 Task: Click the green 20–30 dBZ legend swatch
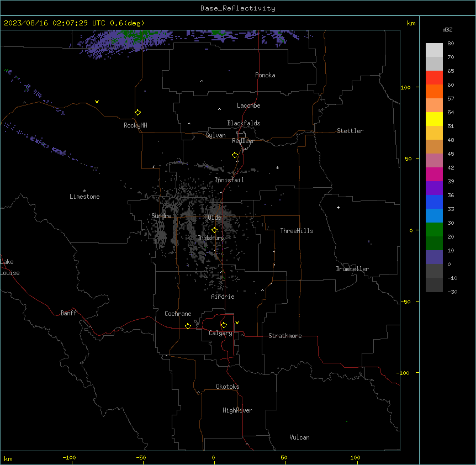[x=434, y=230]
